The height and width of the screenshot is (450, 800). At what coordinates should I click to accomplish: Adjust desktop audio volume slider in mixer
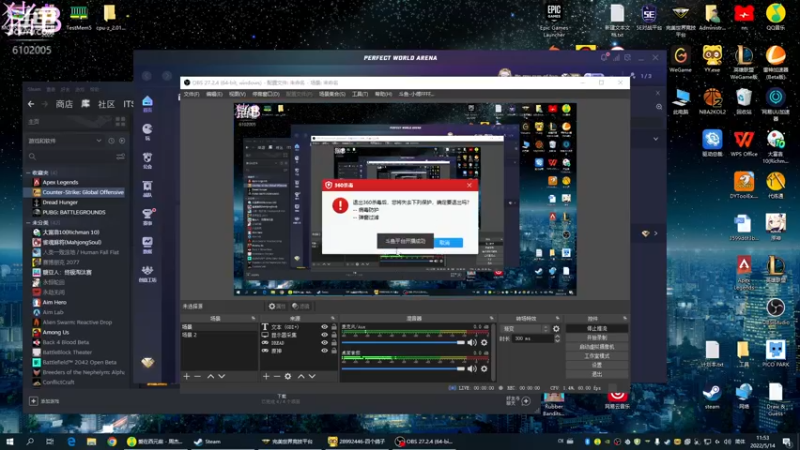[x=403, y=368]
